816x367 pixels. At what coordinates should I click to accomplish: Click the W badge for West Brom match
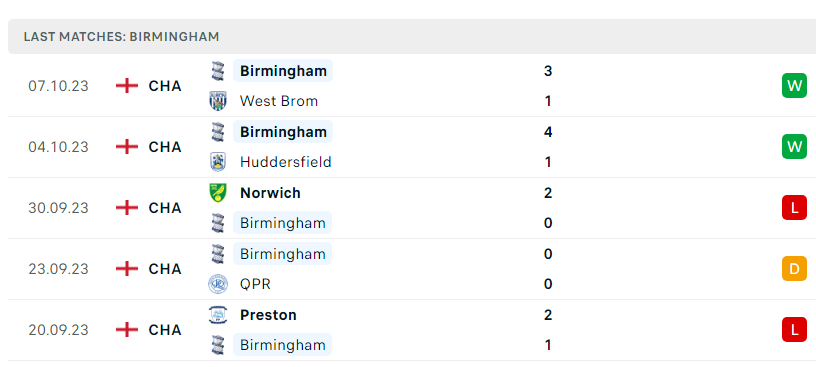(x=794, y=86)
